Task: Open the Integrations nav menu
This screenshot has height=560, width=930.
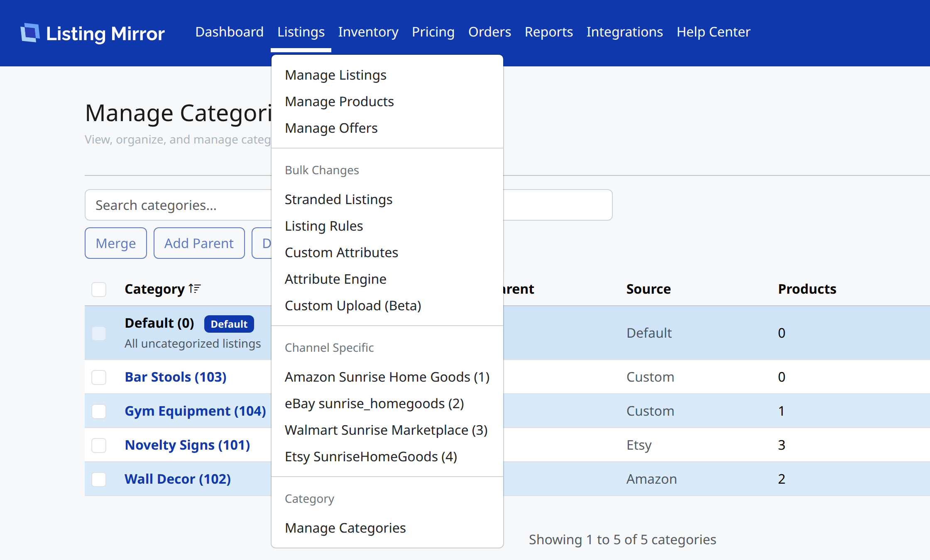Action: point(624,32)
